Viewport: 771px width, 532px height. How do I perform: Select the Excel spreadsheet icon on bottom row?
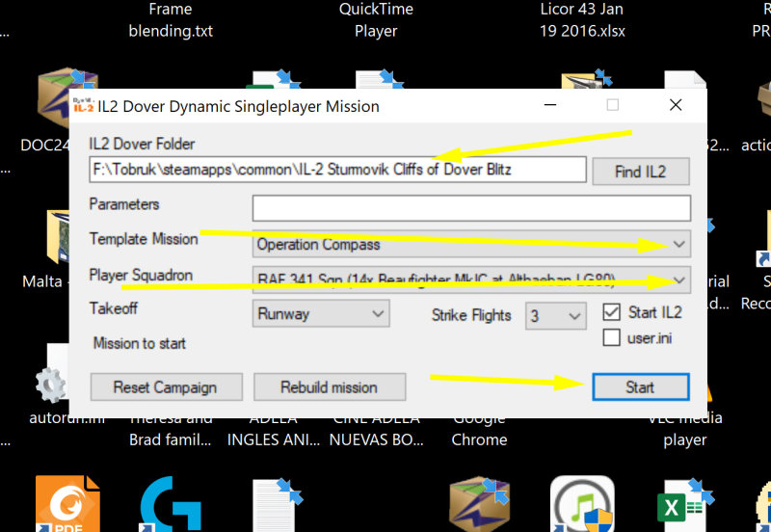(x=683, y=505)
